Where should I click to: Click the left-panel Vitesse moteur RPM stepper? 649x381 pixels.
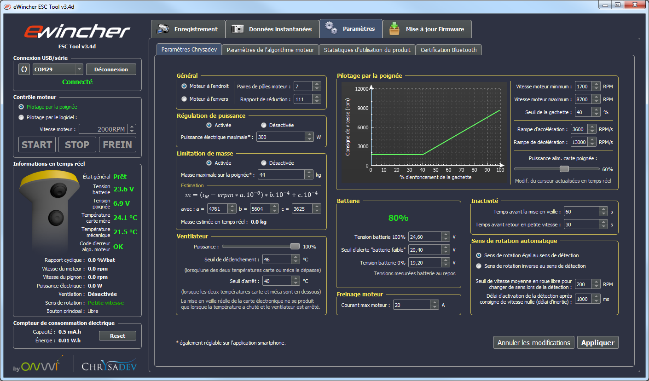coord(132,129)
